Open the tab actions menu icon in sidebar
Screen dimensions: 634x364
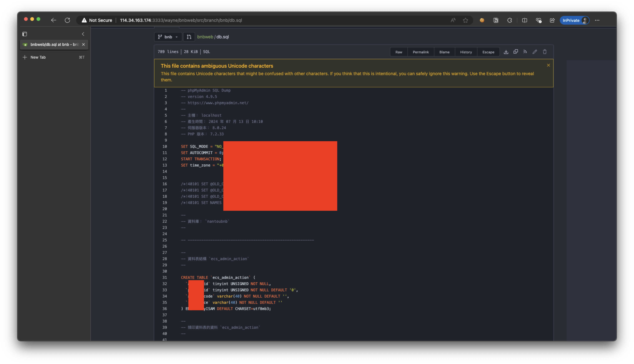[x=24, y=34]
